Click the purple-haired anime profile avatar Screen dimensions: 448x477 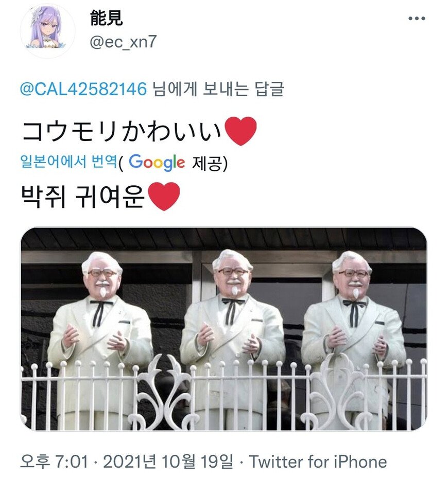coord(47,31)
